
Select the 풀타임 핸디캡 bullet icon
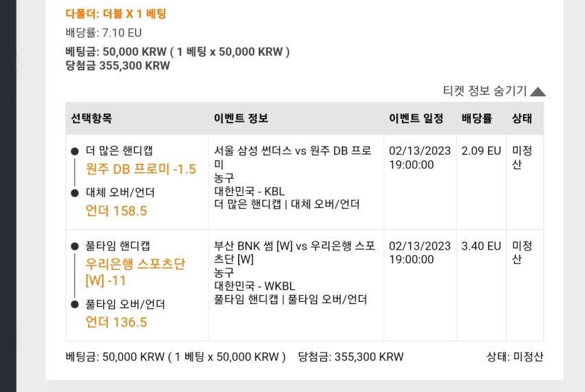pos(74,246)
